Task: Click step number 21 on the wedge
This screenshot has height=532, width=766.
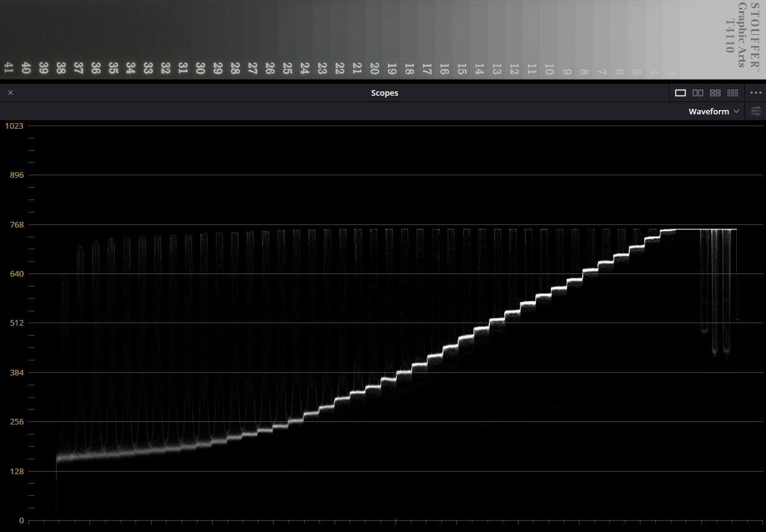Action: (x=357, y=68)
